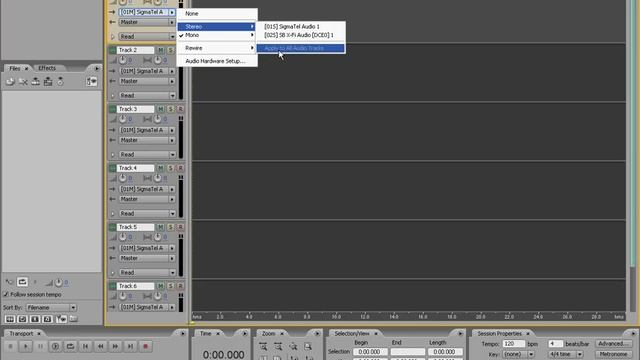
Task: Click the Import File icon in Files panel
Action: click(10, 82)
